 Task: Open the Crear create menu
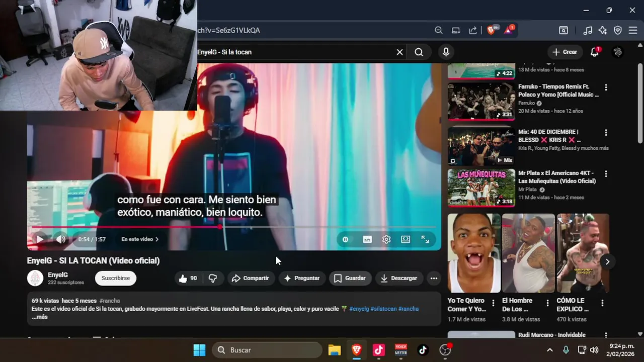pos(565,52)
